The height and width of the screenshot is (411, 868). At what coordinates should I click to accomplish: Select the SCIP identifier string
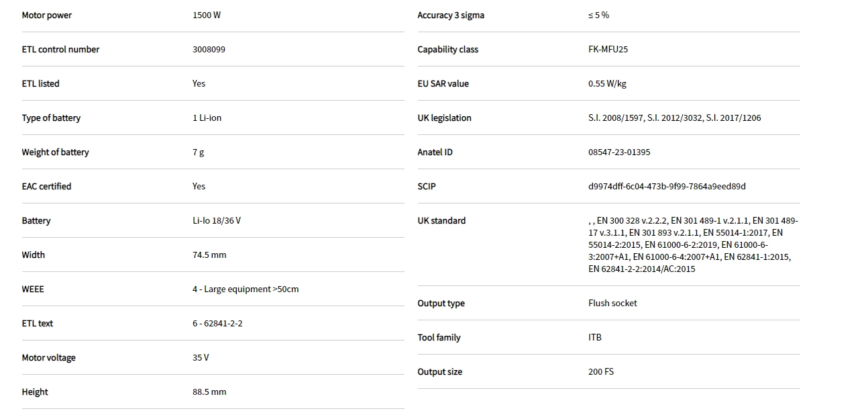667,187
